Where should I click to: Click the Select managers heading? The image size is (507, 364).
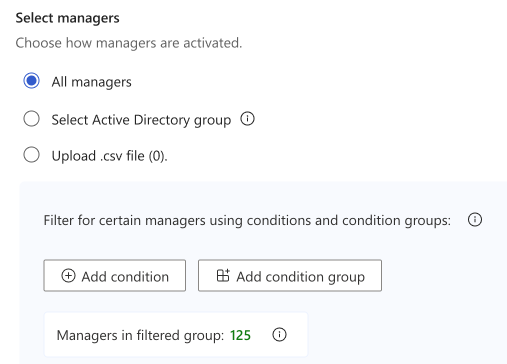[67, 18]
